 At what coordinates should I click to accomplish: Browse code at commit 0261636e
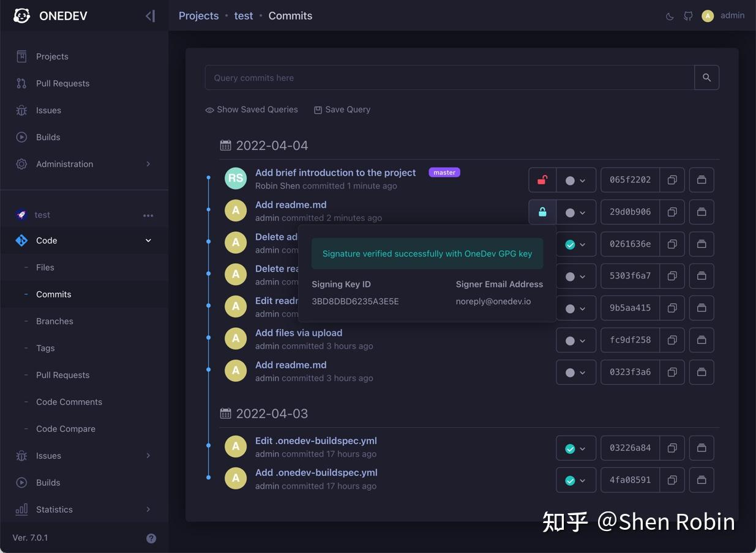[x=702, y=244]
